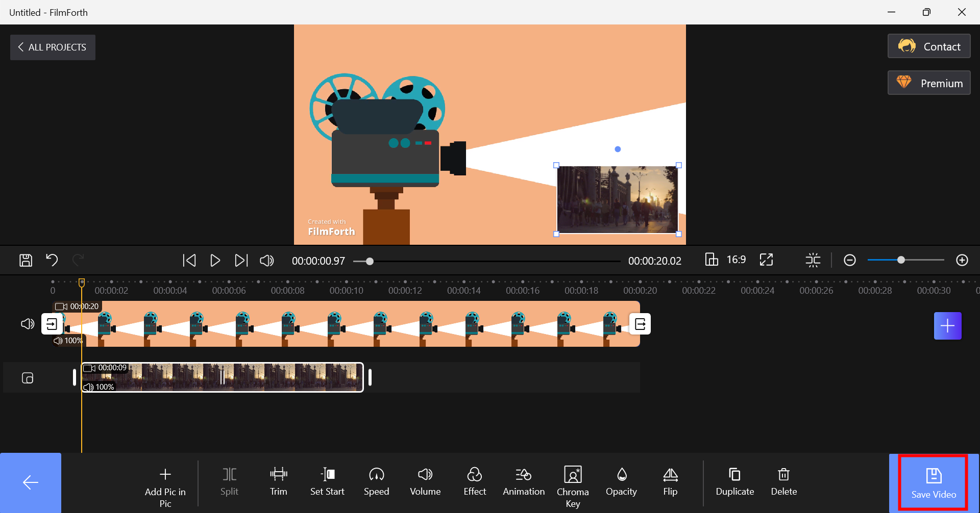Redo the last undone action
Image resolution: width=980 pixels, height=513 pixels.
[78, 260]
